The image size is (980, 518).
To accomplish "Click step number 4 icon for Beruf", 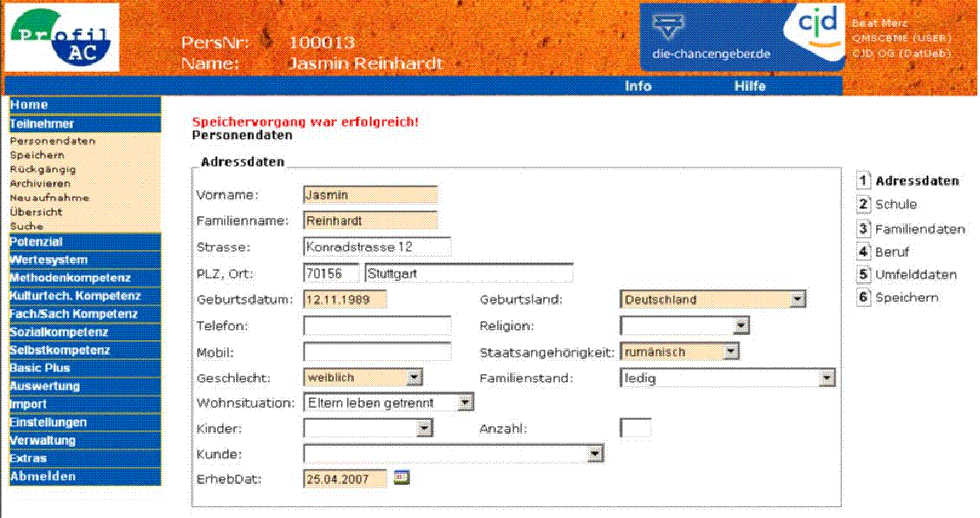I will [x=863, y=252].
